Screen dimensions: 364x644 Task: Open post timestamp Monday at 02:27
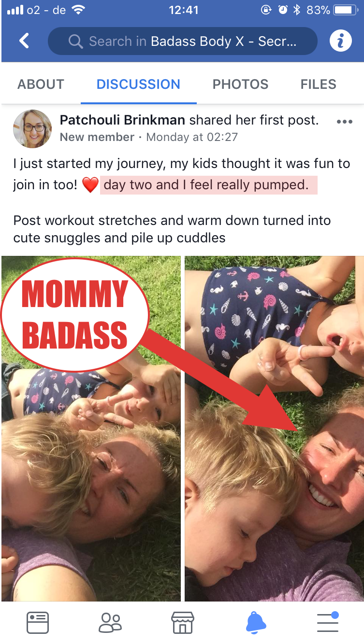pos(192,137)
